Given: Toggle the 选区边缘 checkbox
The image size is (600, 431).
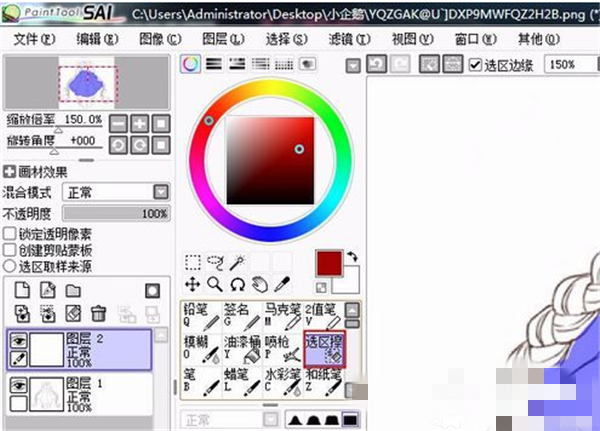Looking at the screenshot, I should (x=476, y=65).
